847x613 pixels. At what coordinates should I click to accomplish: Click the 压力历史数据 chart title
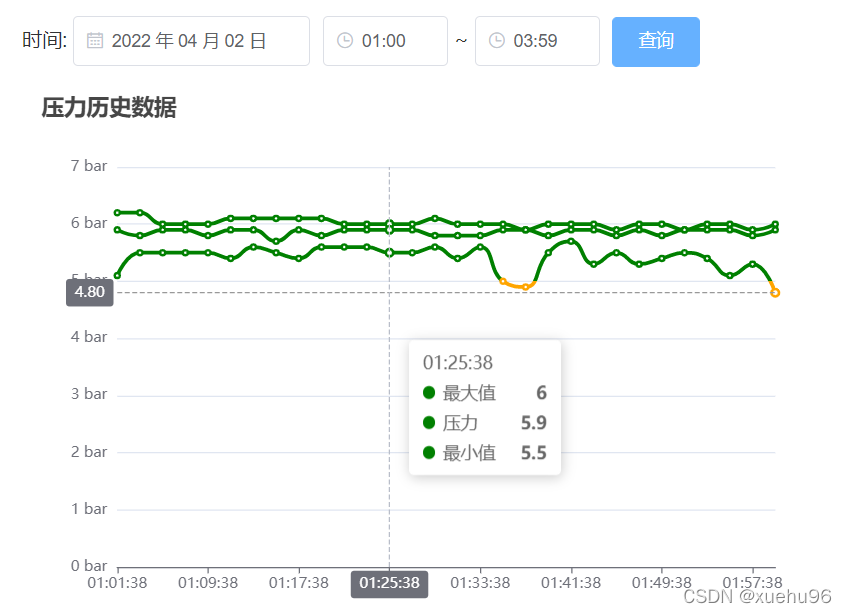point(109,107)
